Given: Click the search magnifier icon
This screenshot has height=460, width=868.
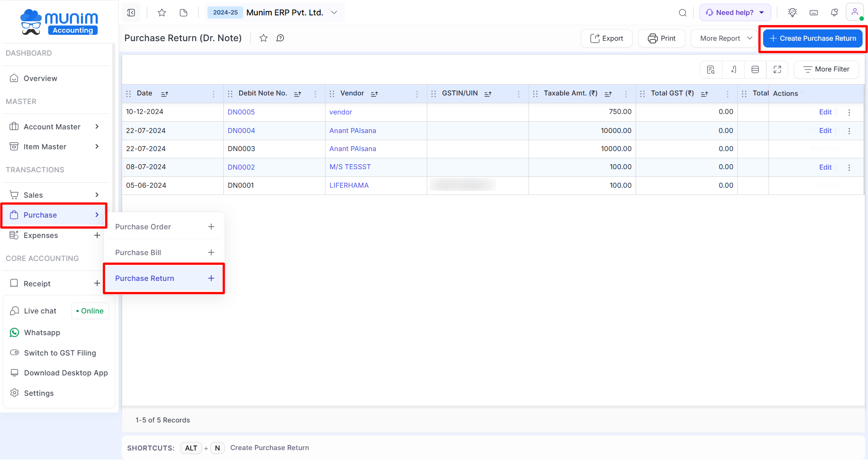Looking at the screenshot, I should click(683, 13).
